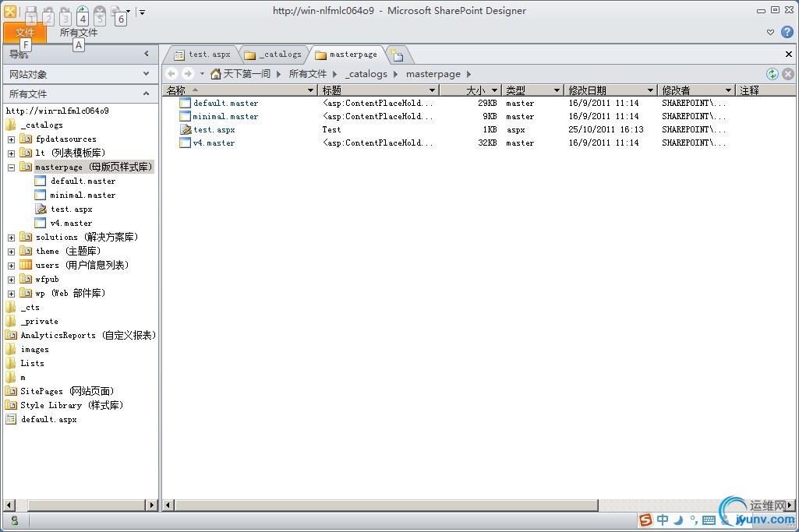Image resolution: width=799 pixels, height=532 pixels.
Task: Click the file list horizontal scrollbar thumb
Action: (x=387, y=505)
